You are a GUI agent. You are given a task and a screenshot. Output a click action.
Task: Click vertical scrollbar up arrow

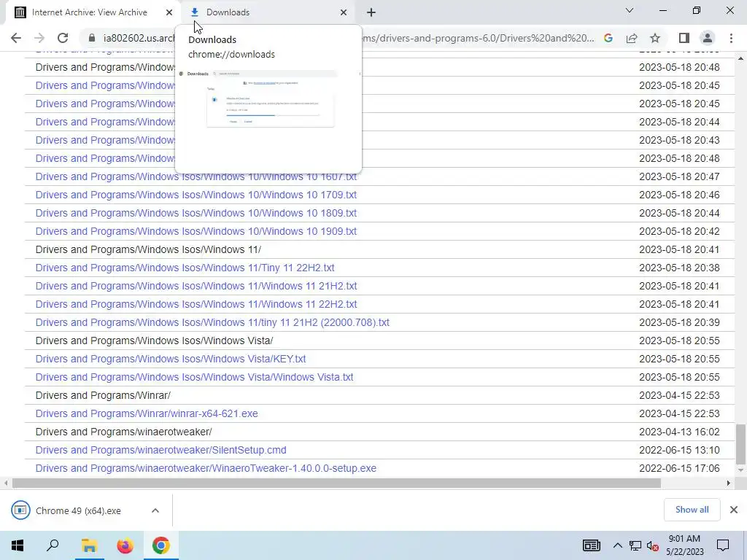point(740,58)
